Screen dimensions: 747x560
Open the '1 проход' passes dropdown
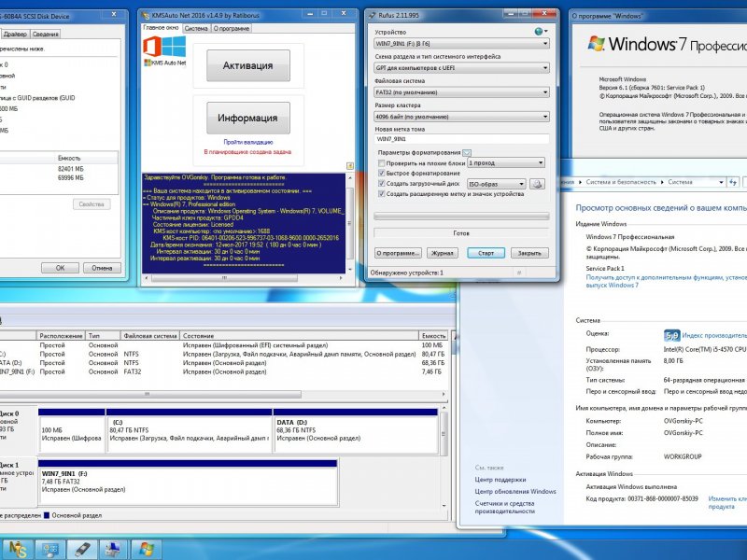pyautogui.click(x=506, y=162)
